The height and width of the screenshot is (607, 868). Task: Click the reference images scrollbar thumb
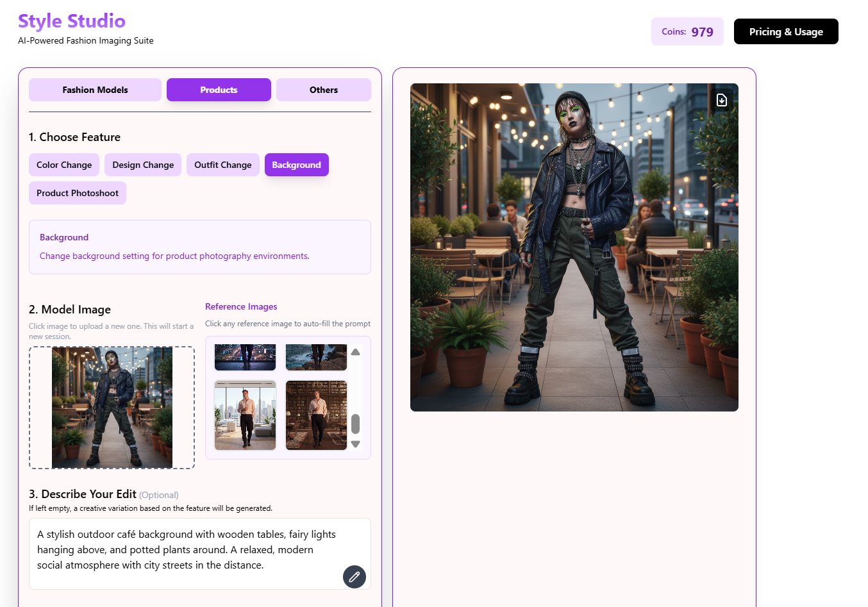[355, 424]
